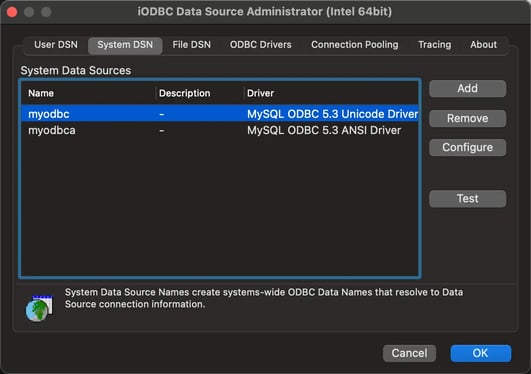Click the Add button
Viewport: 531px width, 374px height.
(x=468, y=88)
